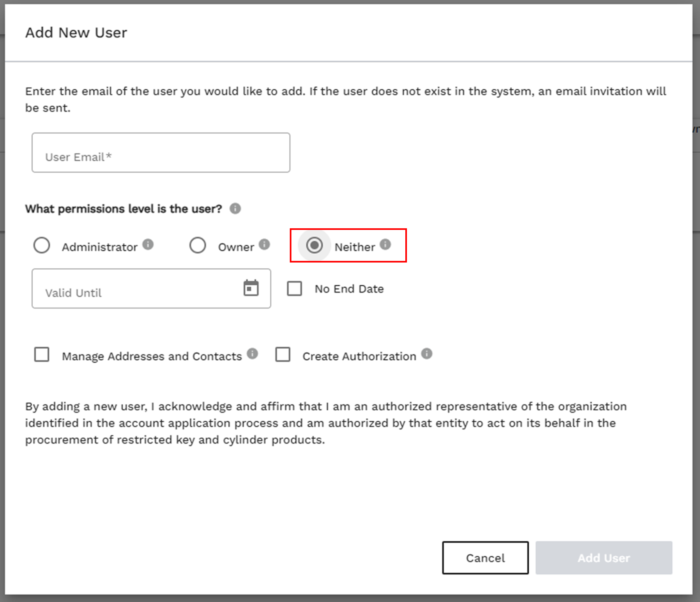Check the Create Authorization box
700x602 pixels.
click(x=283, y=354)
